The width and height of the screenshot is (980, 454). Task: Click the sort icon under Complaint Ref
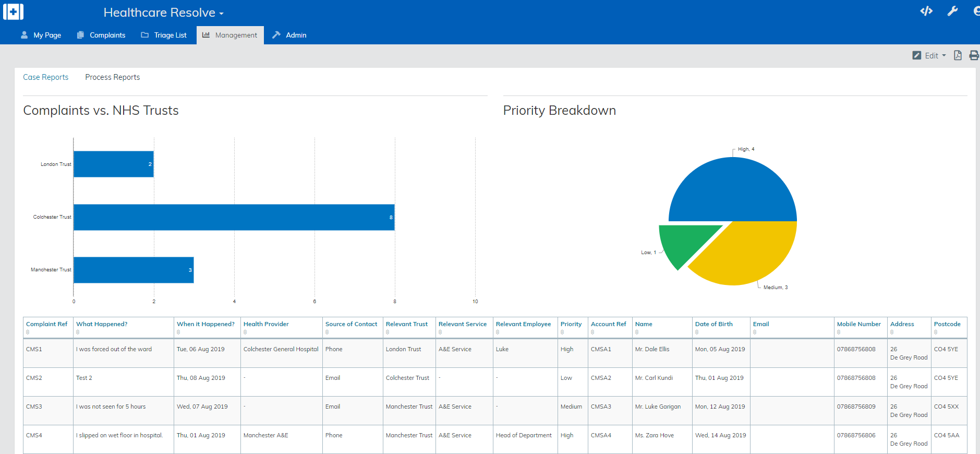[x=28, y=332]
